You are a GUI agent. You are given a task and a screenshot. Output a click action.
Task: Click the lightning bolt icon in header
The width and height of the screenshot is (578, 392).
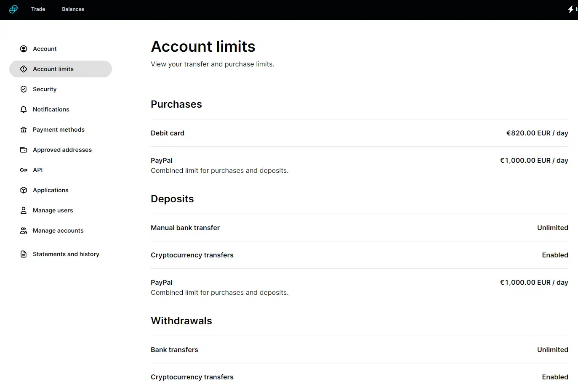point(571,9)
